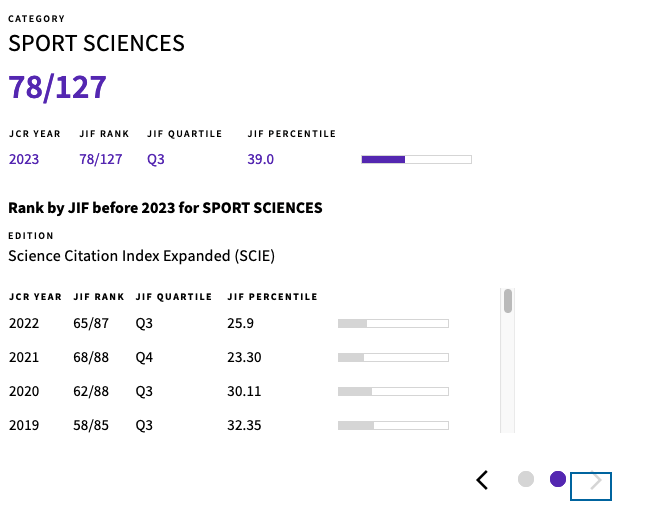Click the JCR YEAR header of history table
The width and height of the screenshot is (653, 507).
[x=35, y=297]
